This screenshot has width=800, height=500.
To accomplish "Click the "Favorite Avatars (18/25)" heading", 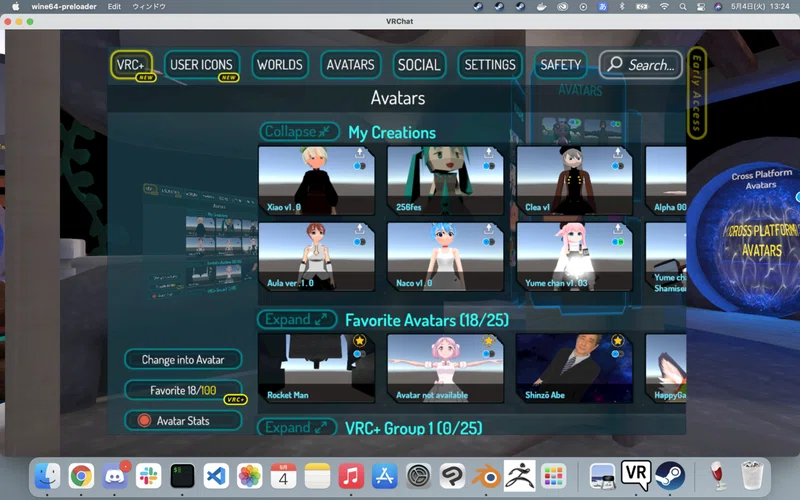I will point(427,320).
